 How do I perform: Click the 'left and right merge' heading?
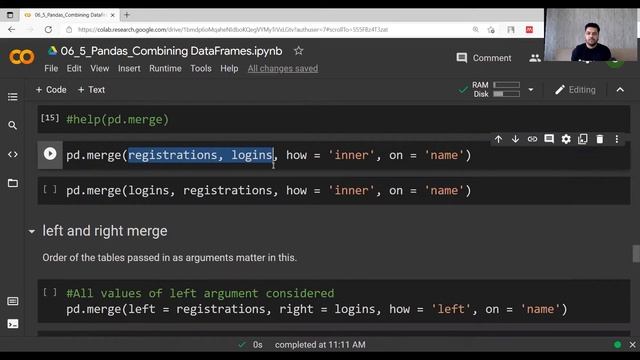(x=105, y=231)
